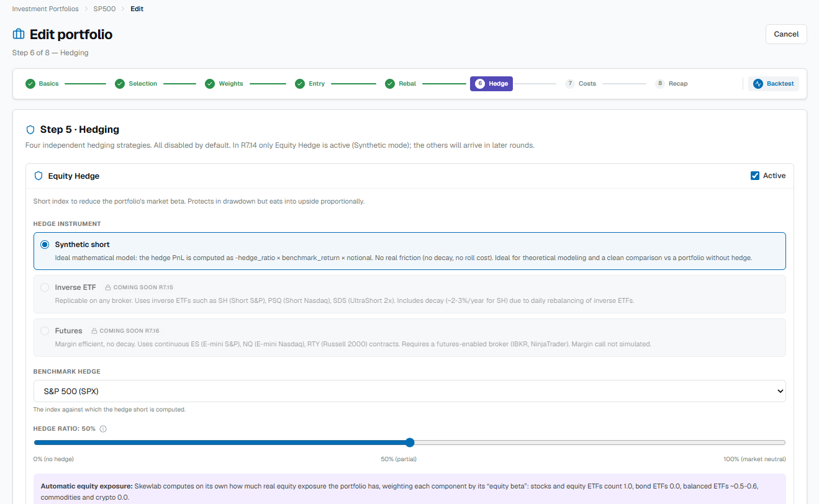Image resolution: width=819 pixels, height=504 pixels.
Task: Open the Benchmark Hedge S&P 500 dropdown
Action: click(x=410, y=392)
